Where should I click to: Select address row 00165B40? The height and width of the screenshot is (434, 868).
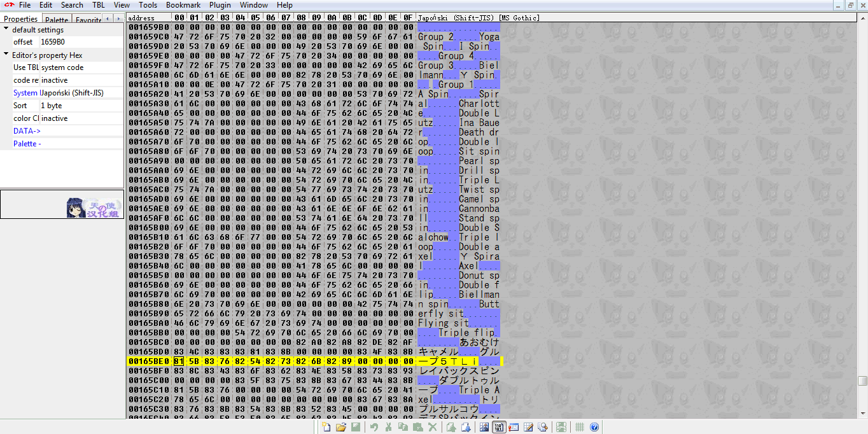pos(149,266)
